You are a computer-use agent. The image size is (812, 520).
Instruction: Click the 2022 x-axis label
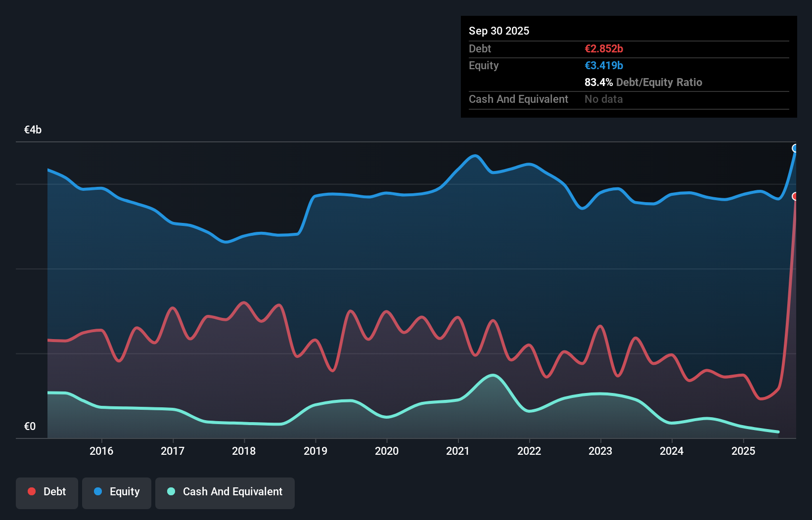(529, 451)
